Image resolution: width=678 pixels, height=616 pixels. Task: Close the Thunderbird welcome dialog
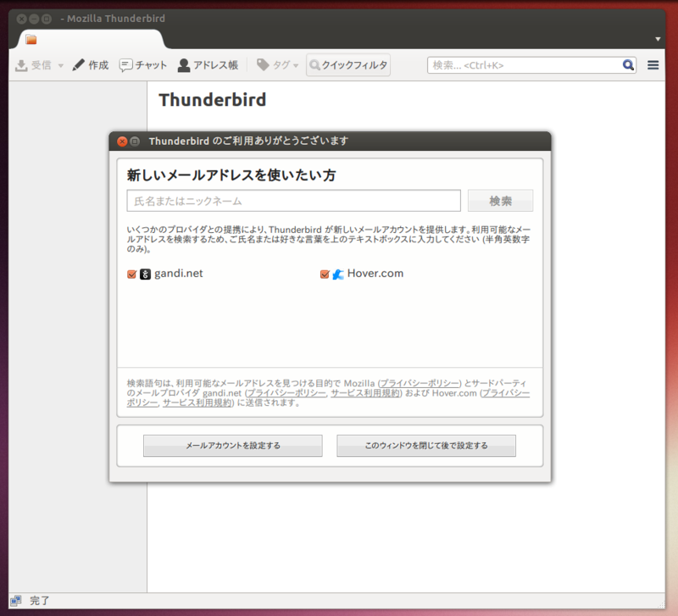pos(122,142)
